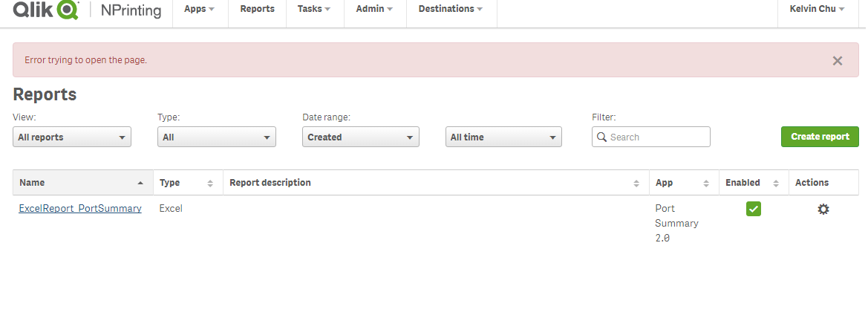This screenshot has width=868, height=321.
Task: Expand the All time dropdown
Action: 503,137
